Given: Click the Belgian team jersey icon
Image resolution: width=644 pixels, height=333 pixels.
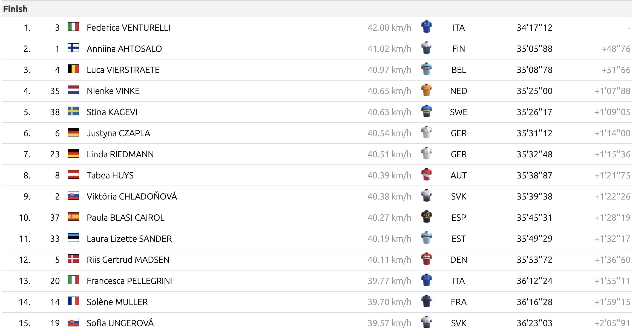Looking at the screenshot, I should click(426, 69).
